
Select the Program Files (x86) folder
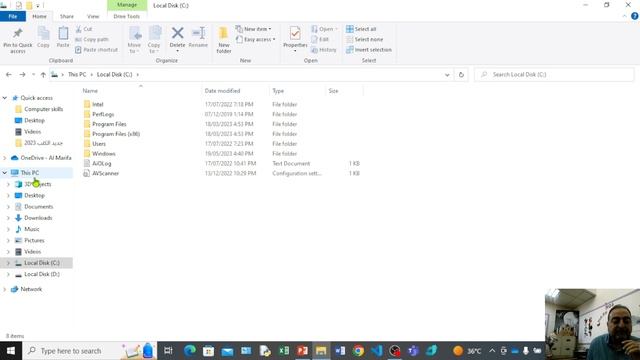(x=116, y=134)
